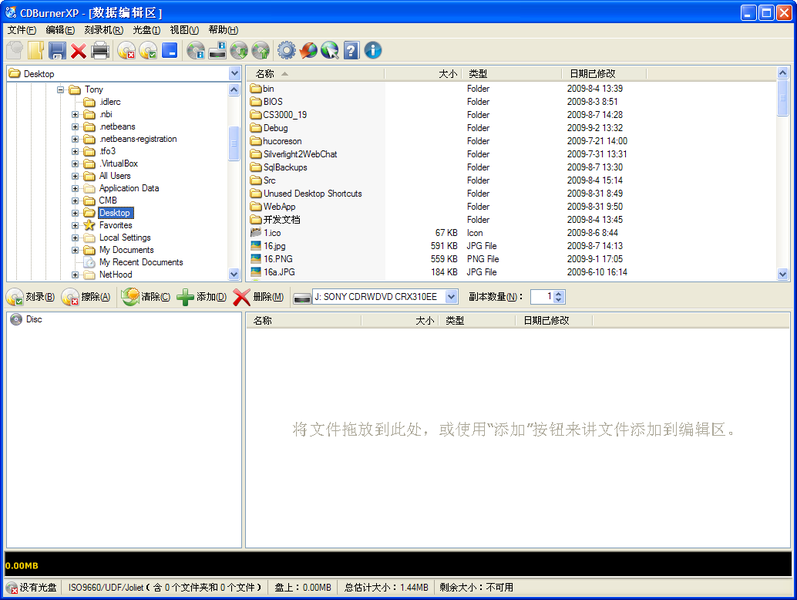Collapse the Tony tree node
Screen dimensions: 797x600
(x=60, y=89)
